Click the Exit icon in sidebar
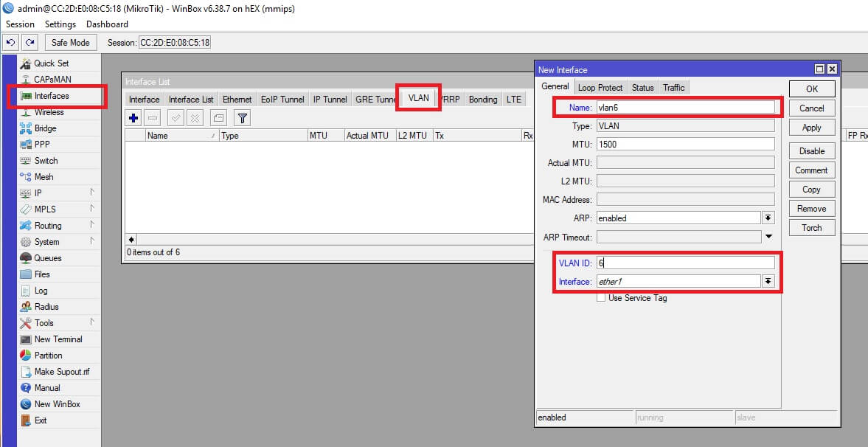The image size is (868, 447). coord(26,420)
